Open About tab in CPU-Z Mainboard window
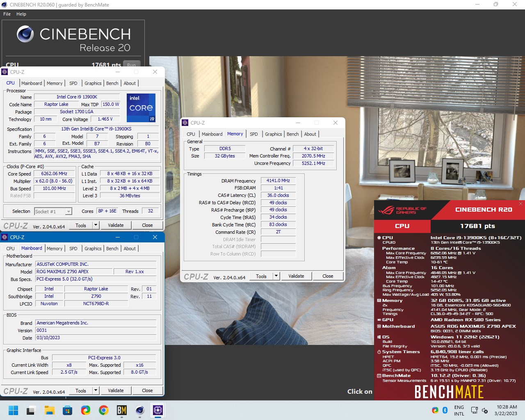525x420 pixels. [x=130, y=249]
